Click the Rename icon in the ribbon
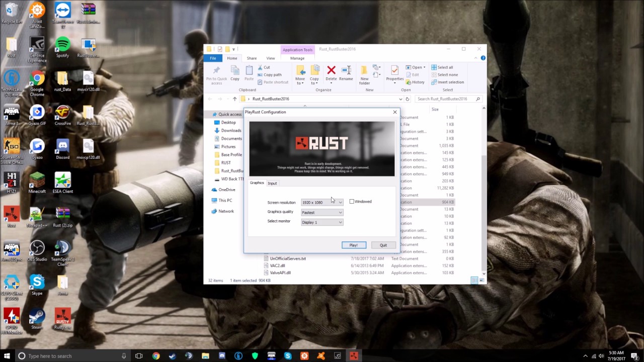The height and width of the screenshot is (362, 644). pyautogui.click(x=346, y=70)
